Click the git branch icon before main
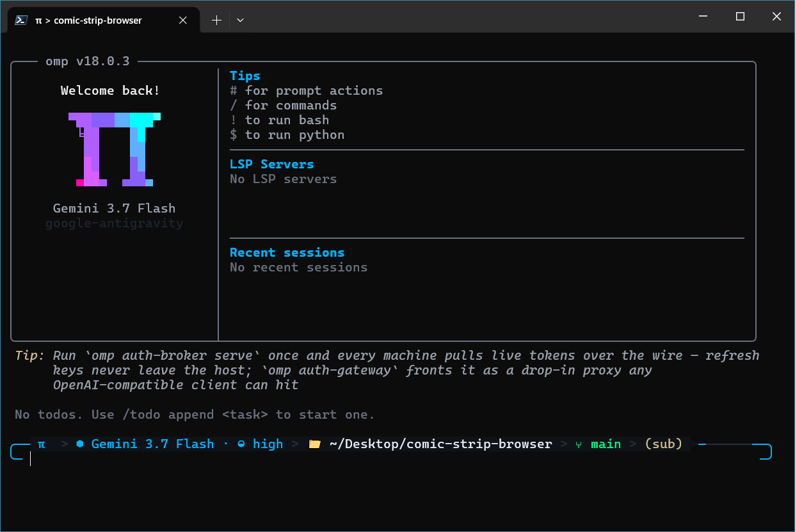 point(579,444)
